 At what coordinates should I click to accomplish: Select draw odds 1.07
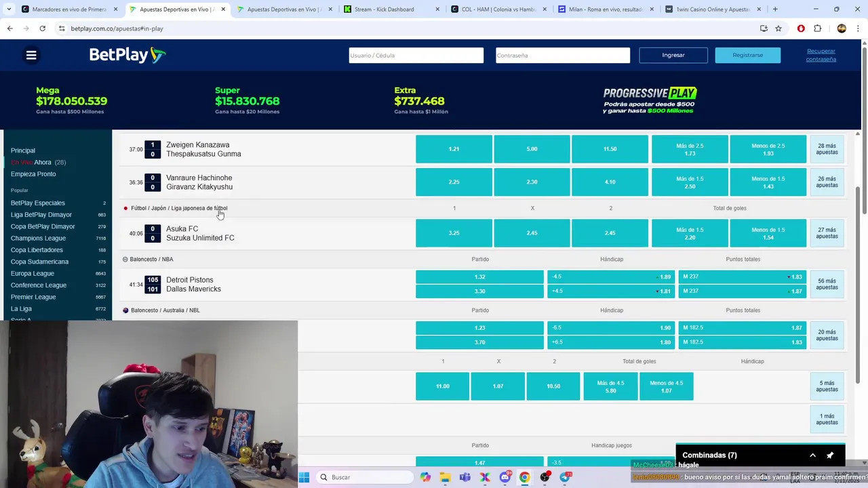point(498,386)
